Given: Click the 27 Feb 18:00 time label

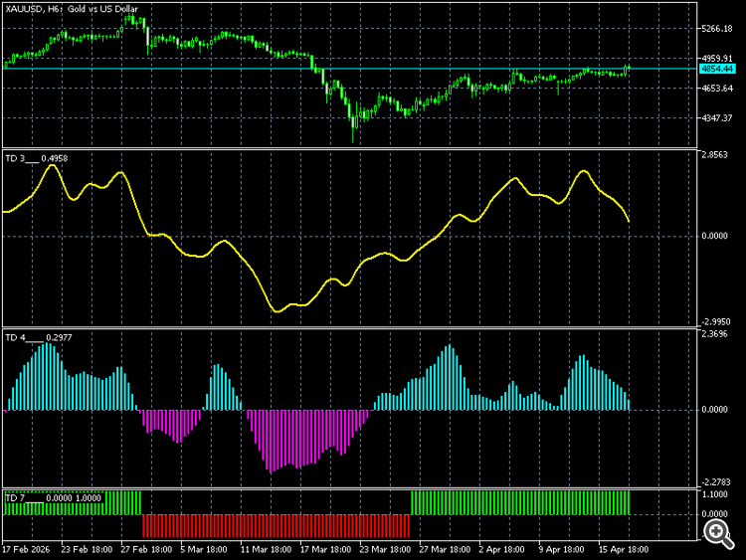Looking at the screenshot, I should click(146, 549).
